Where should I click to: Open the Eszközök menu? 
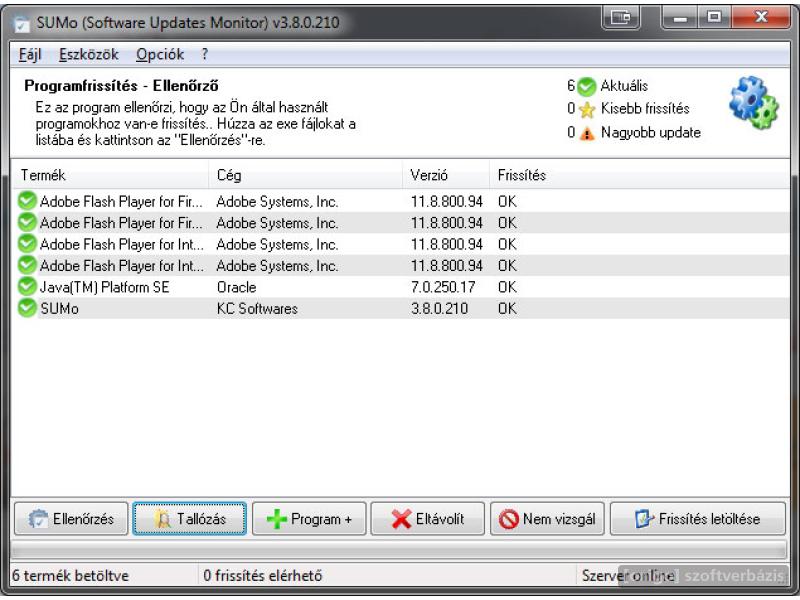(88, 54)
